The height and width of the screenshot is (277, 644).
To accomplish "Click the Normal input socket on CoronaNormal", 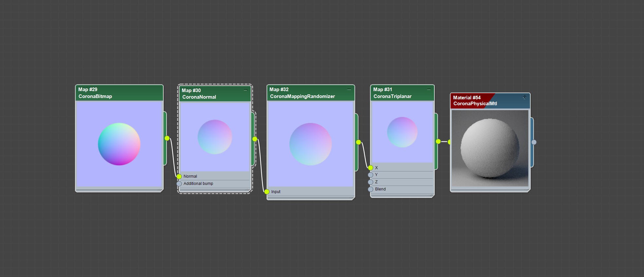I will [x=179, y=176].
